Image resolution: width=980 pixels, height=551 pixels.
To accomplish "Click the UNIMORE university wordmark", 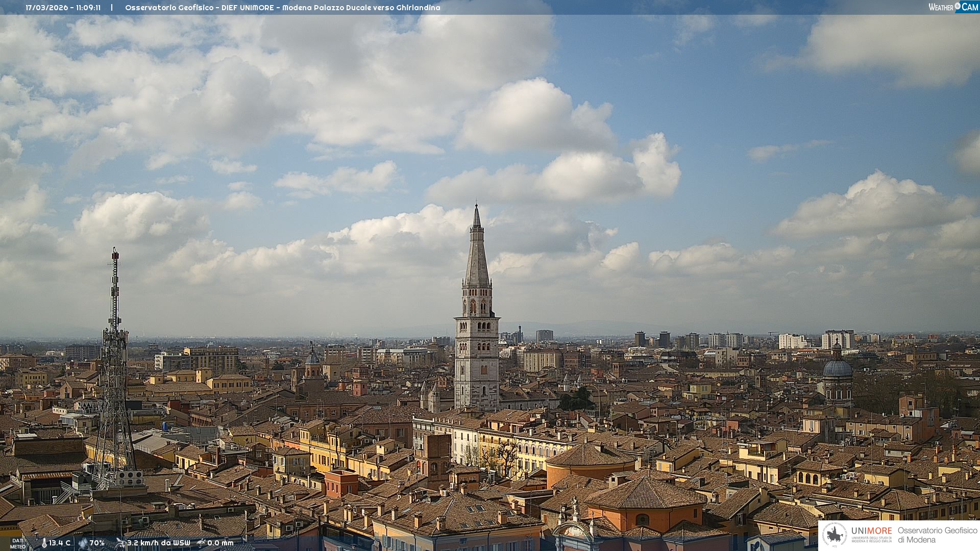I will (x=871, y=531).
